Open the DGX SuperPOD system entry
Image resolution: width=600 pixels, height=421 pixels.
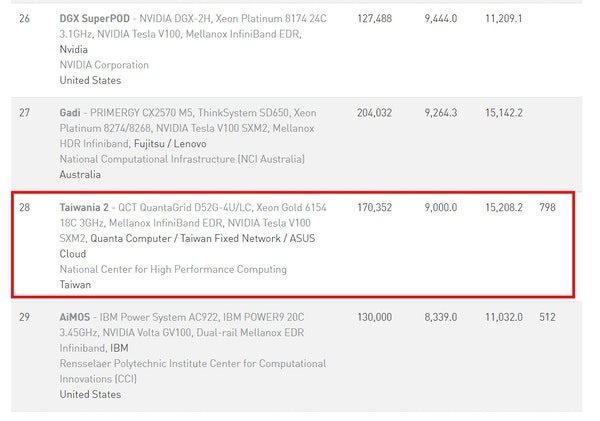95,18
